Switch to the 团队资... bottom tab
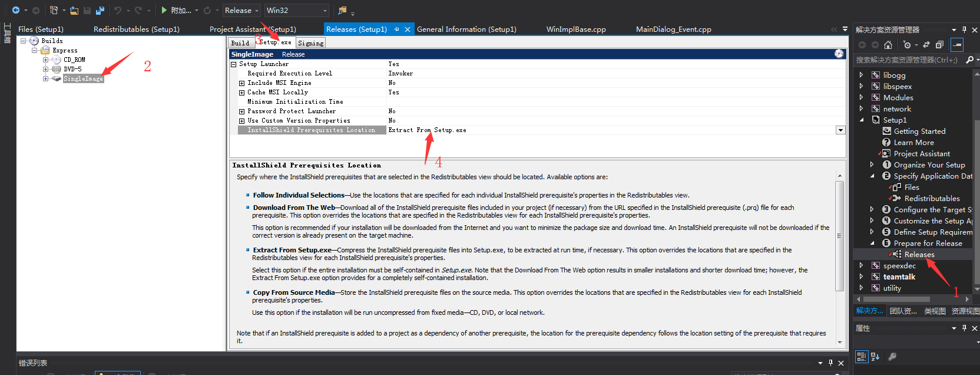 coord(903,311)
